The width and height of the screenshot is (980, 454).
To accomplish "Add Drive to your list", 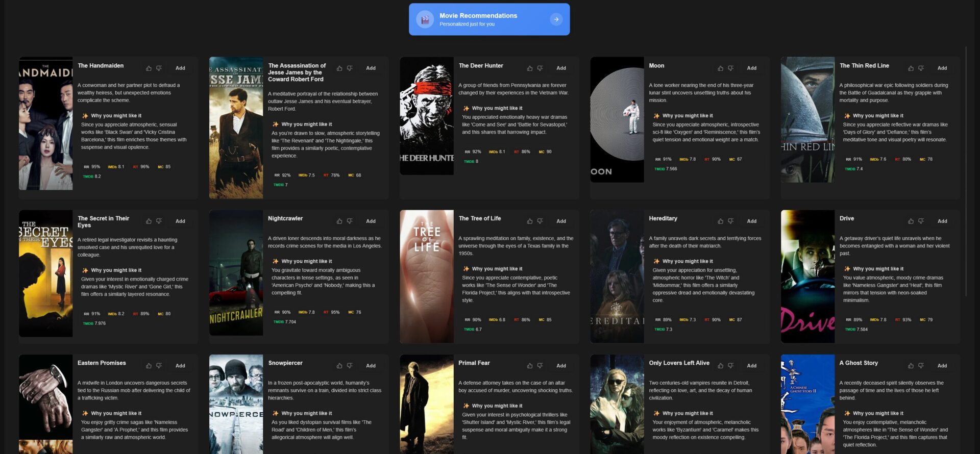I will tap(942, 221).
